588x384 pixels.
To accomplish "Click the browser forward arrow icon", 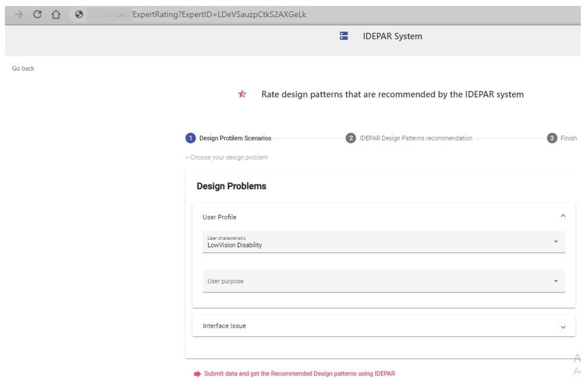I will click(x=19, y=14).
